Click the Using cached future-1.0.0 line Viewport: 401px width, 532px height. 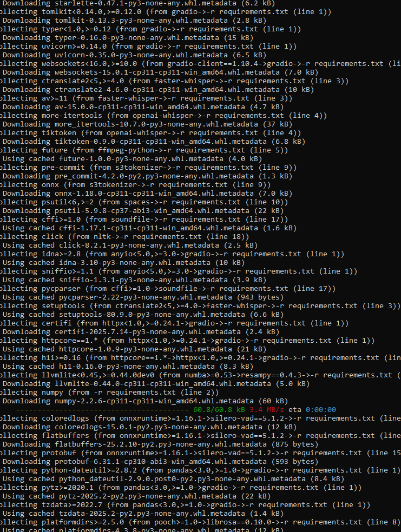point(133,159)
